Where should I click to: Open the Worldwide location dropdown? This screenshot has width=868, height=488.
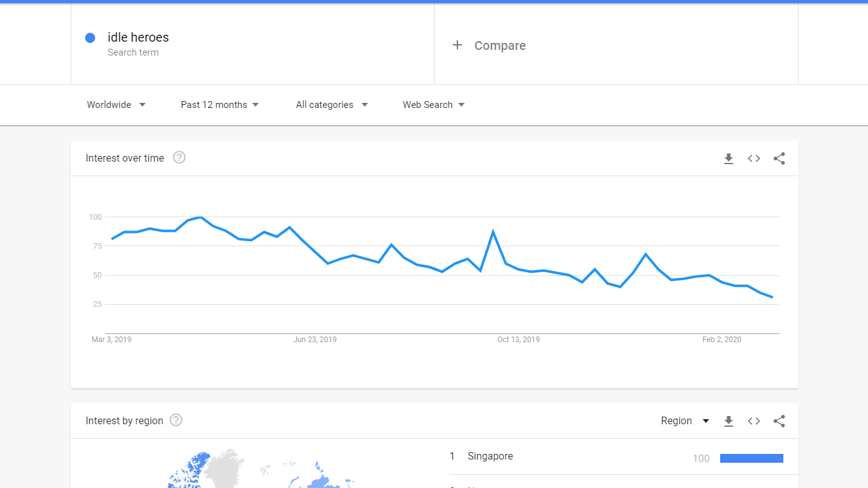(x=116, y=105)
